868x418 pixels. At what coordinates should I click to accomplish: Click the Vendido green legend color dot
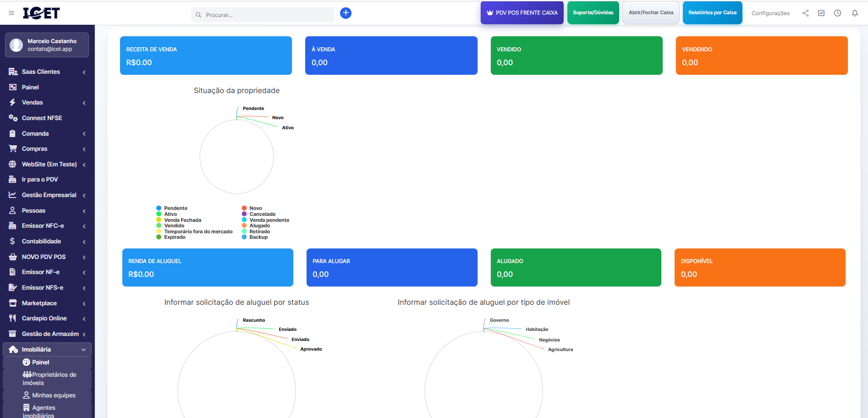click(159, 225)
